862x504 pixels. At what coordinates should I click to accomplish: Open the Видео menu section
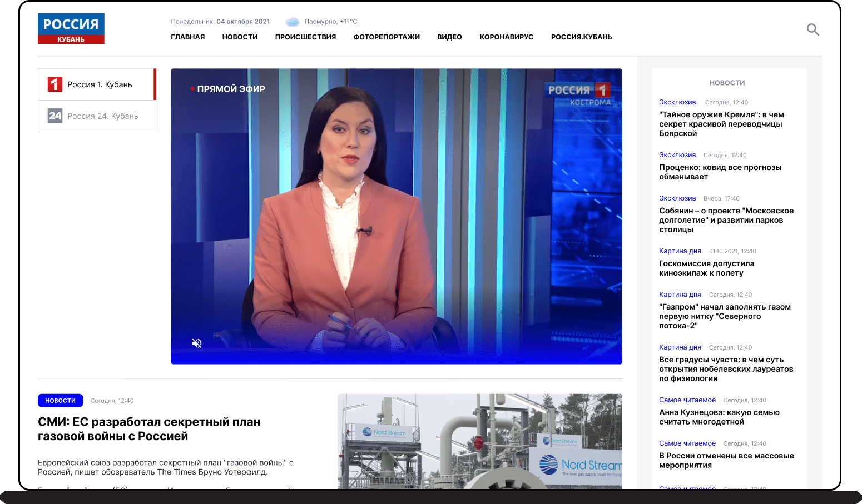pyautogui.click(x=449, y=37)
